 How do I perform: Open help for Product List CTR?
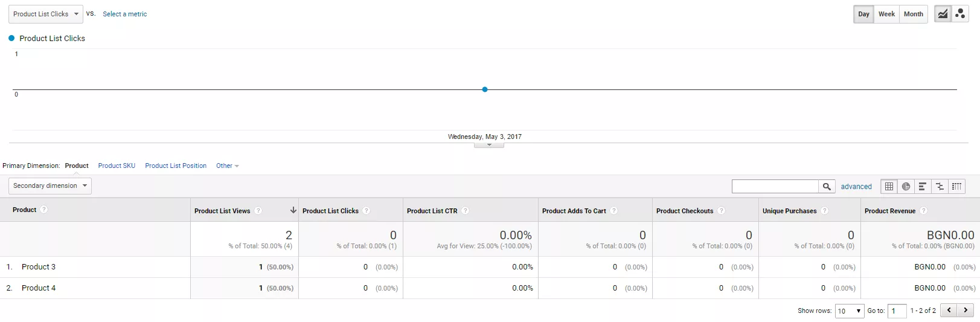pos(465,211)
